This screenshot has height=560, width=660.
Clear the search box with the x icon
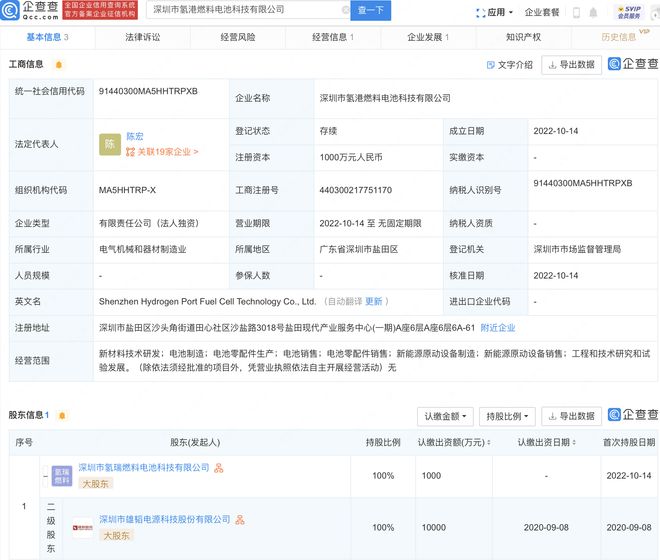coord(345,10)
